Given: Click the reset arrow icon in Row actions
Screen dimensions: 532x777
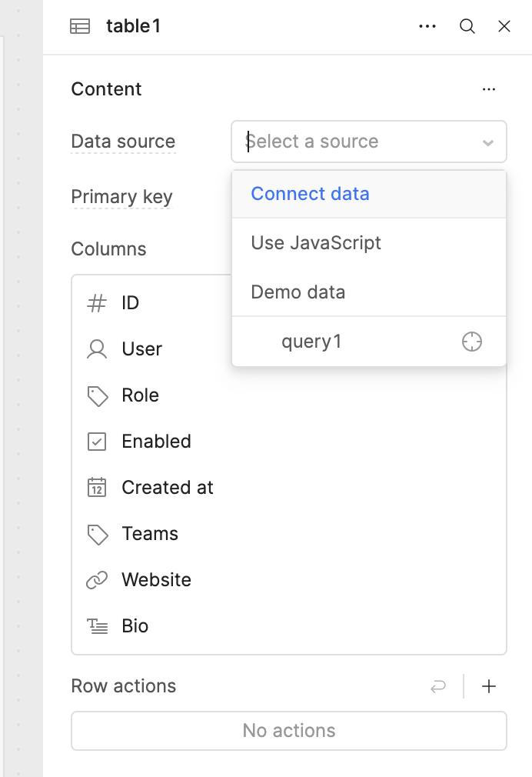Looking at the screenshot, I should point(438,685).
